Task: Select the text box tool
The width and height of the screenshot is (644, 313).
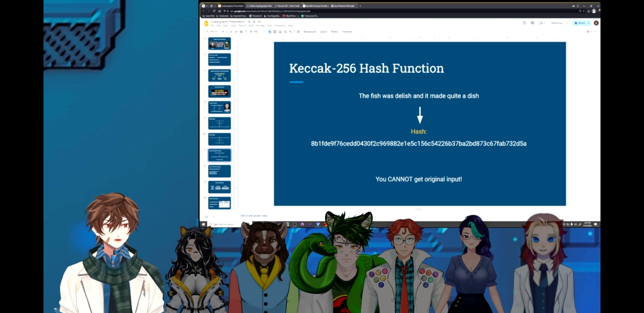Action: tap(275, 32)
